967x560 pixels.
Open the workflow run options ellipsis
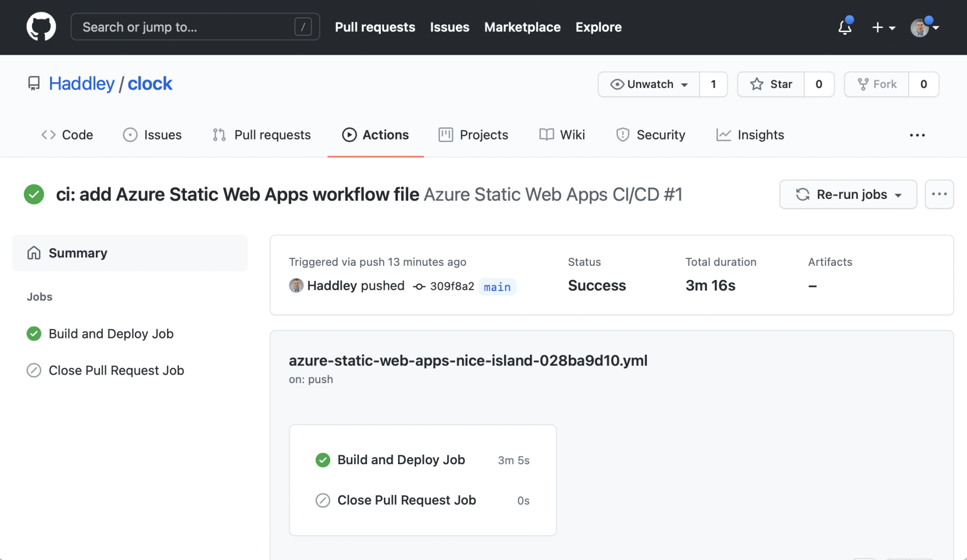point(939,194)
